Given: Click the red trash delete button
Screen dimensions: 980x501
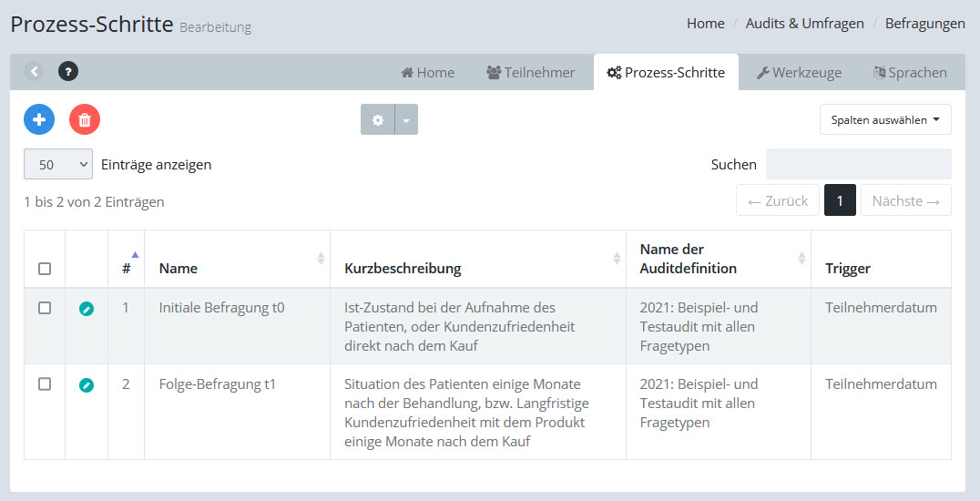Looking at the screenshot, I should 85,119.
